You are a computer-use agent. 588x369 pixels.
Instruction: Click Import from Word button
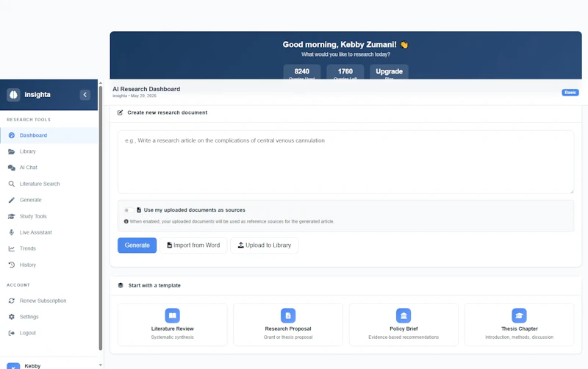(x=193, y=246)
